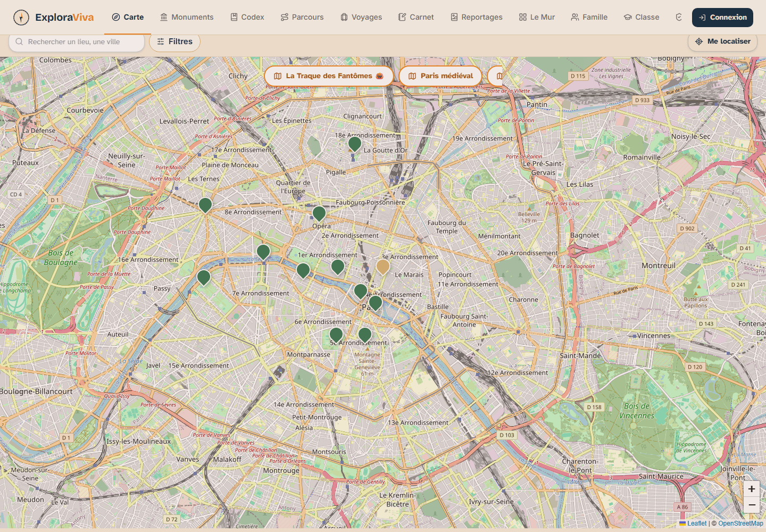Click the magnifier icon in the search box
The width and height of the screenshot is (766, 532).
tap(19, 41)
